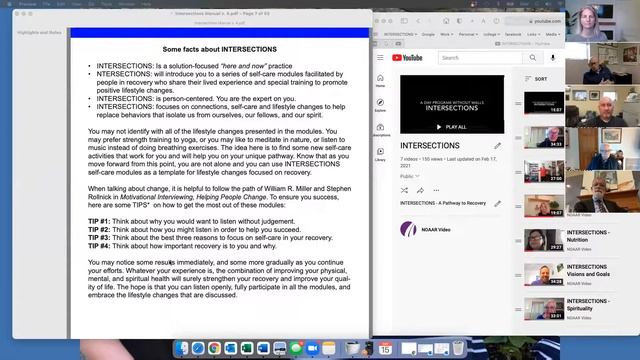Open the playlist's three-dot more options

(436, 190)
